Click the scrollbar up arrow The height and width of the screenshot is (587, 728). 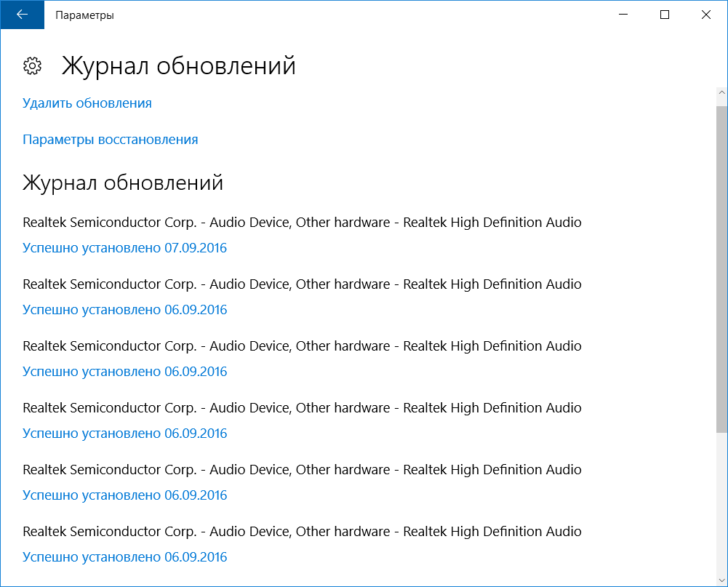coord(721,92)
